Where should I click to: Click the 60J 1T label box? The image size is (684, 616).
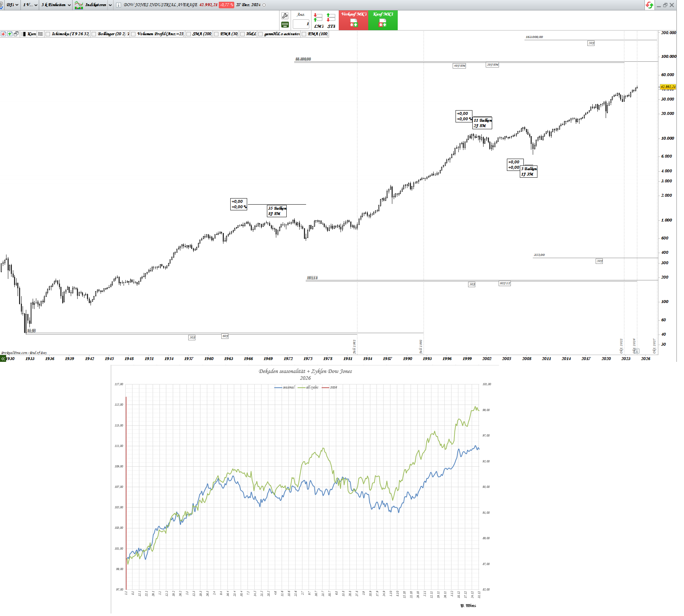tap(505, 284)
